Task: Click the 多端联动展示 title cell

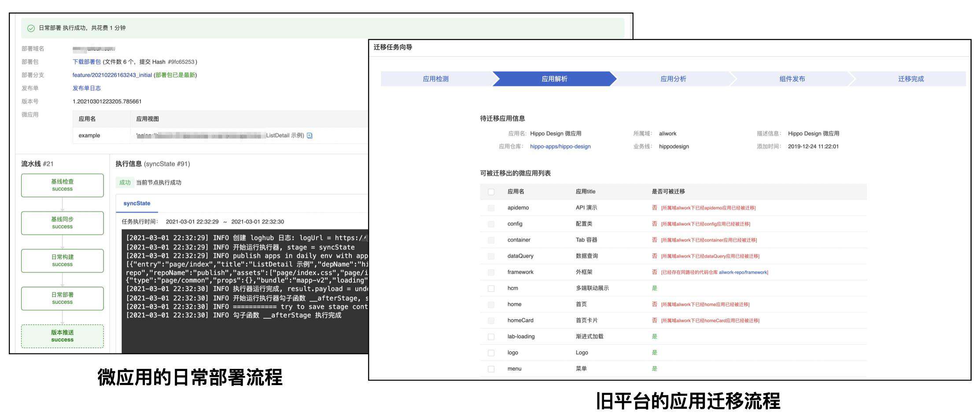Action: 592,288
